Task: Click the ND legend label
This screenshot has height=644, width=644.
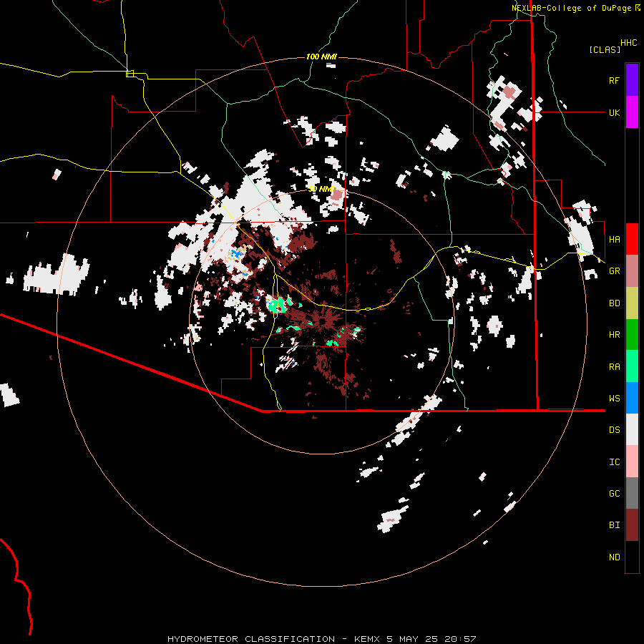Action: tap(614, 557)
